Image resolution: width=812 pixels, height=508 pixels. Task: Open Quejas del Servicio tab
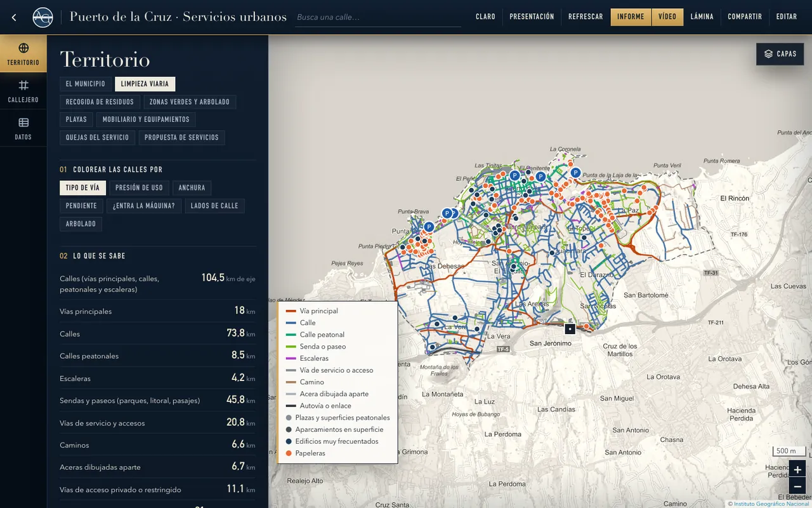point(97,137)
